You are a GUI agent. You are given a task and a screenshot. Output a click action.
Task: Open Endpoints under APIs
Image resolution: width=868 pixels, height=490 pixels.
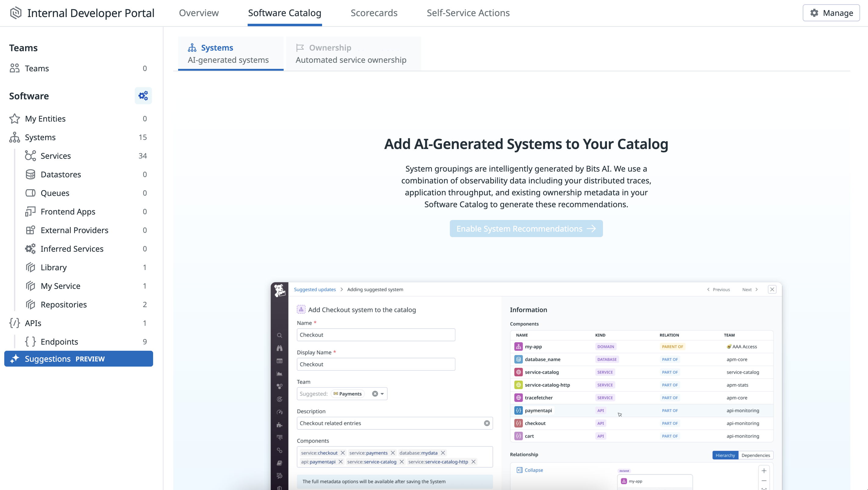[59, 342]
